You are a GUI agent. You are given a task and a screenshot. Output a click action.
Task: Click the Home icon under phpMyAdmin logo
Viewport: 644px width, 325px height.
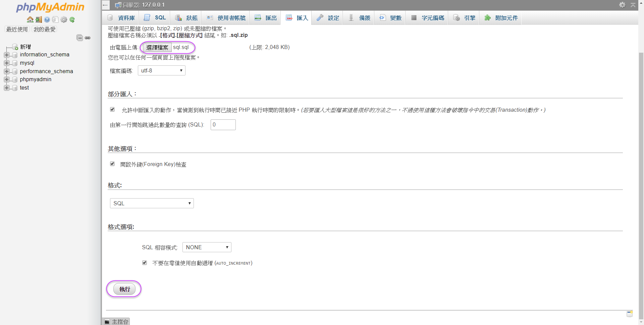[30, 20]
